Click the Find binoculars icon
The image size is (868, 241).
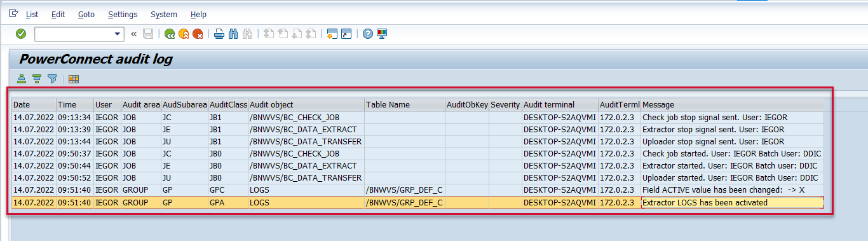tap(233, 34)
